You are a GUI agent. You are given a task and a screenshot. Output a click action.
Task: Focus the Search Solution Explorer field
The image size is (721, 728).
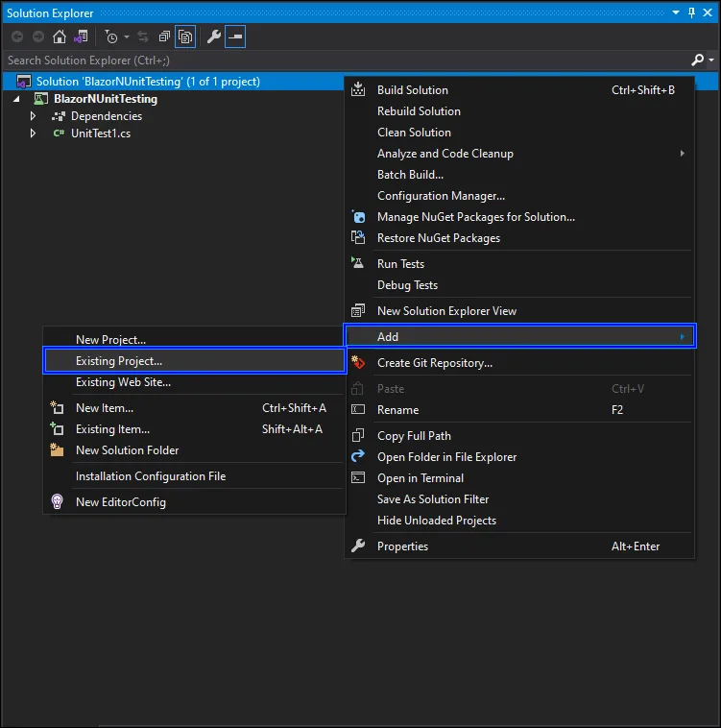tap(346, 61)
